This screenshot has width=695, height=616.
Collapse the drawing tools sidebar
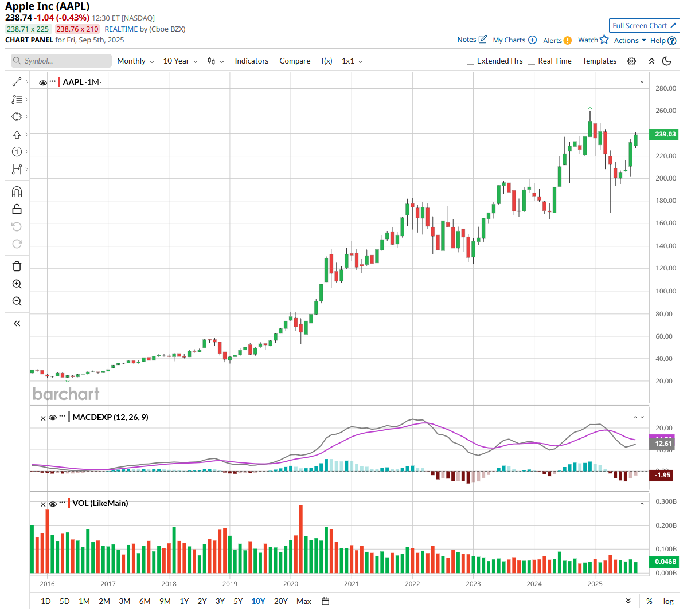point(17,323)
